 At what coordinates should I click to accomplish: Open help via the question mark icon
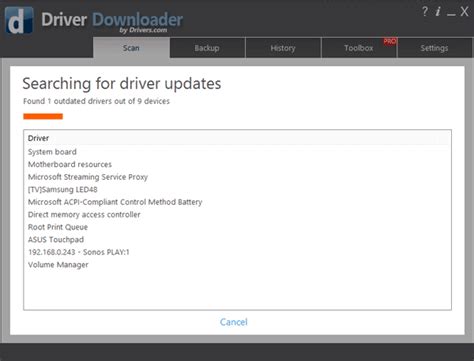(x=425, y=12)
